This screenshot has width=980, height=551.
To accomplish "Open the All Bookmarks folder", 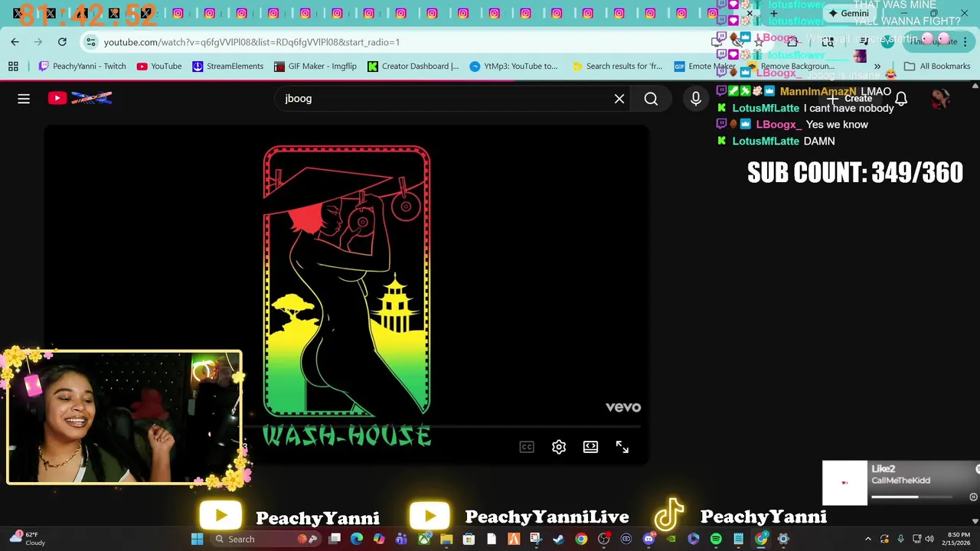I will 937,67.
